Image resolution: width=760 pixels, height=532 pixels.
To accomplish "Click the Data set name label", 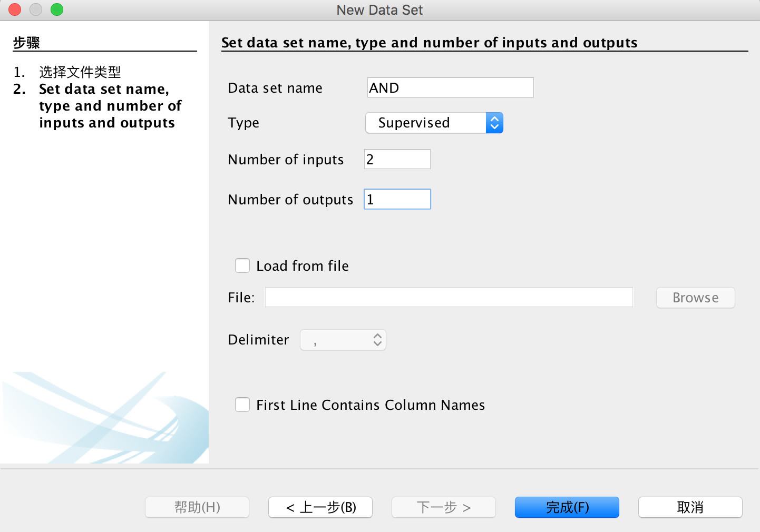I will click(275, 88).
